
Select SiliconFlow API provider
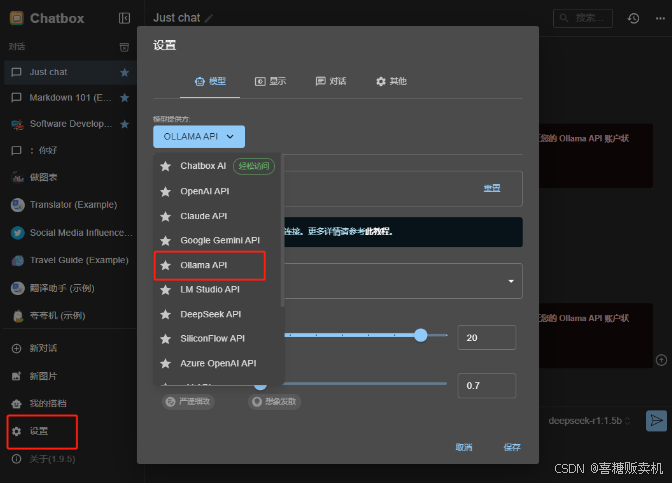tap(217, 339)
